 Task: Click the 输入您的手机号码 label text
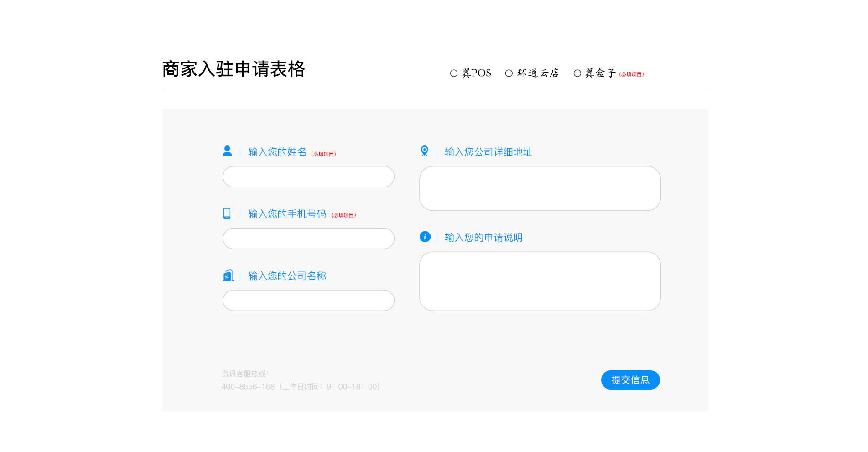coord(287,214)
